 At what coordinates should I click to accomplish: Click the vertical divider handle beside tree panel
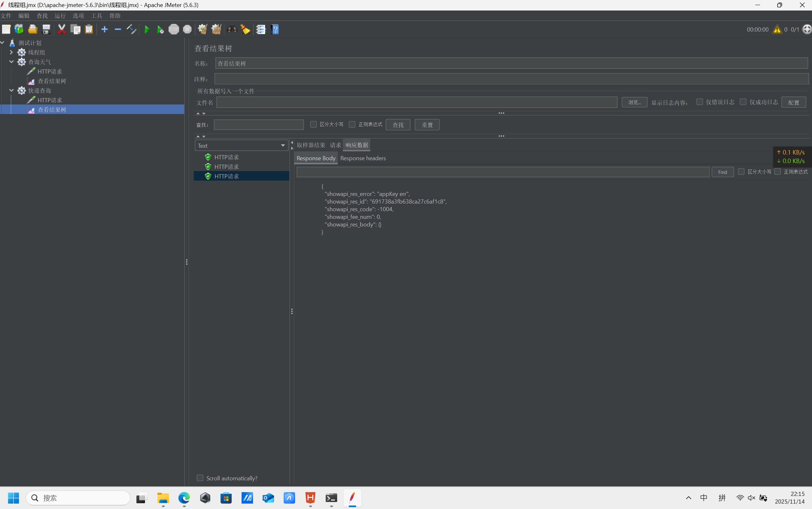click(186, 262)
